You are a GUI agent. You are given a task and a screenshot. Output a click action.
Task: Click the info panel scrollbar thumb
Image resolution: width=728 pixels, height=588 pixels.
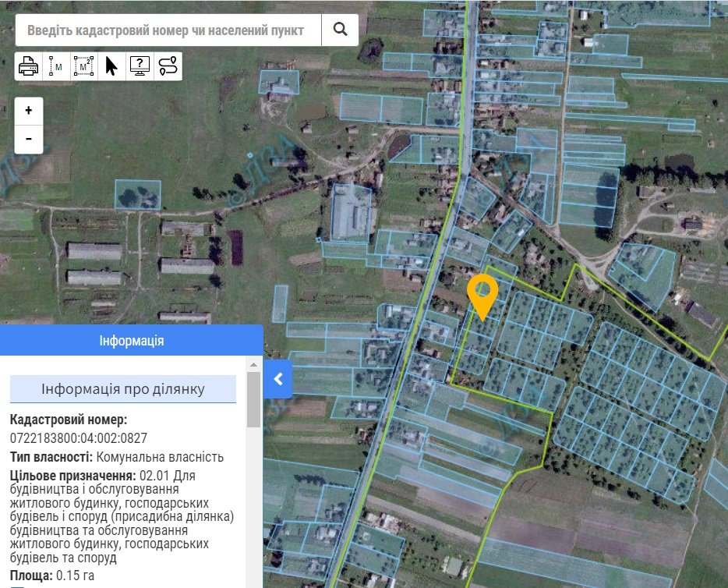click(253, 398)
